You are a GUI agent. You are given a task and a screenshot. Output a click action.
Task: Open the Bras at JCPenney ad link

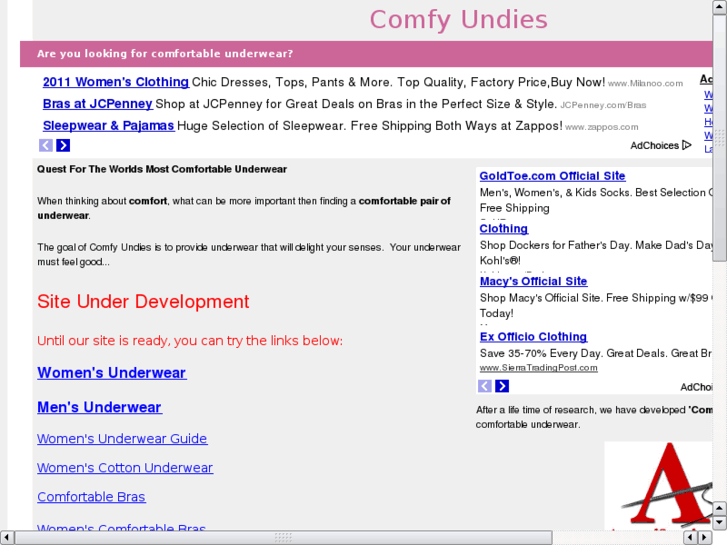point(98,104)
